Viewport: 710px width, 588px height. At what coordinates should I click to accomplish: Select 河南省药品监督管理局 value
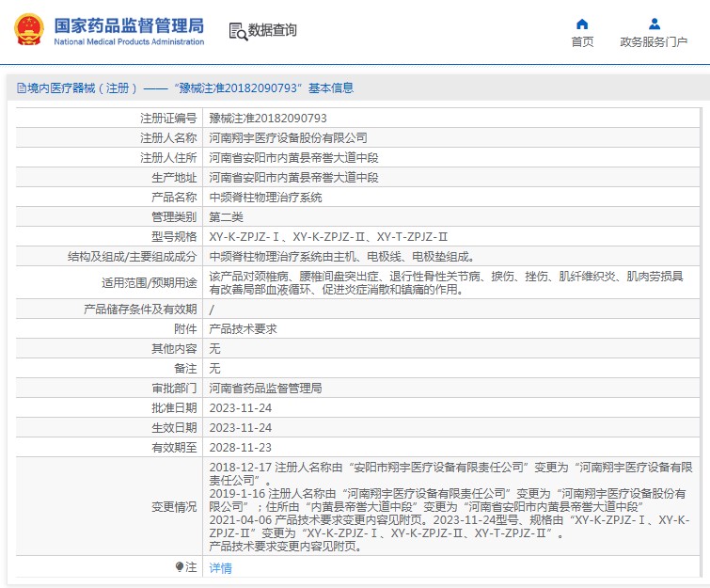tap(265, 389)
